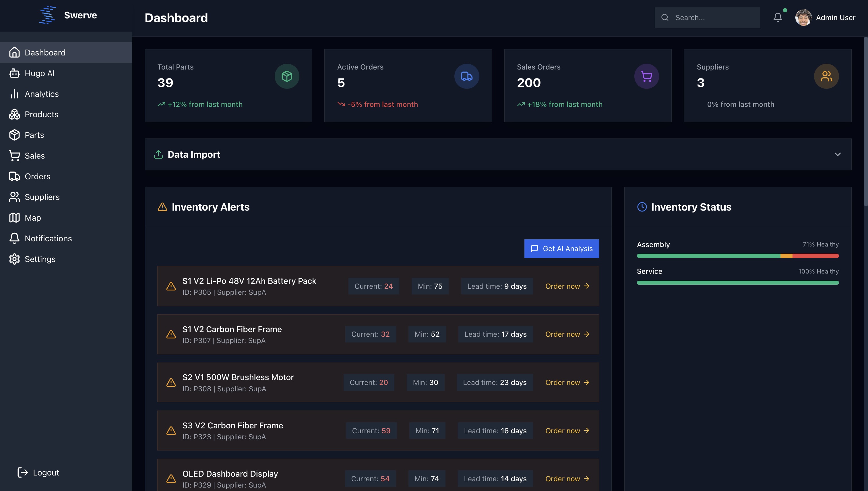Expand the Data Import section chevron
Viewport: 868px width, 491px height.
(838, 155)
